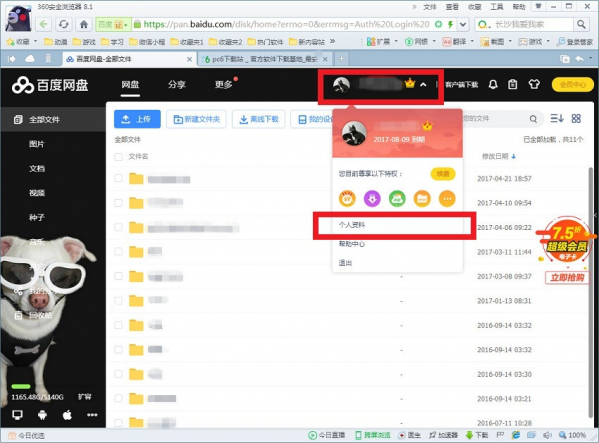This screenshot has height=443, width=599.
Task: Check the box for the 2017-03-08 folder
Action: (118, 276)
